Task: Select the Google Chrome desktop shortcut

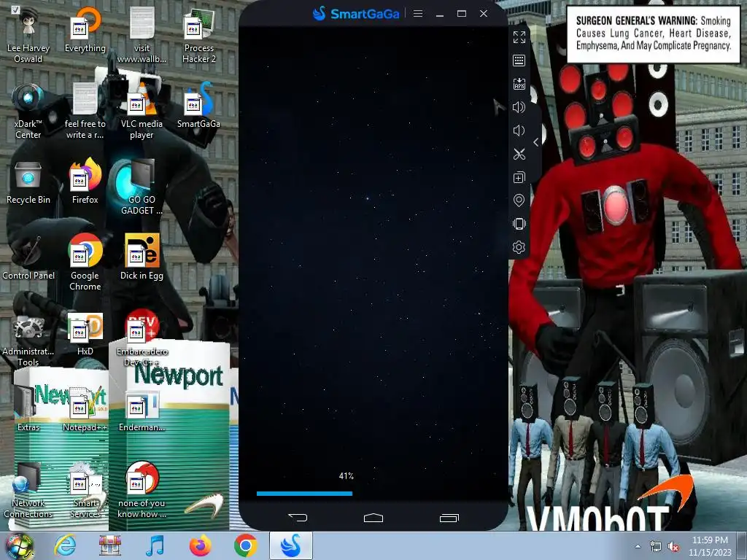Action: (x=85, y=262)
